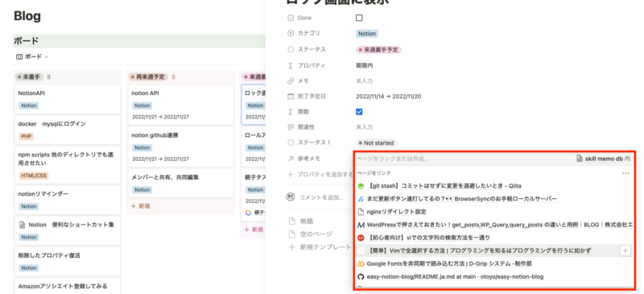Open the npm scripts card

coord(68,164)
